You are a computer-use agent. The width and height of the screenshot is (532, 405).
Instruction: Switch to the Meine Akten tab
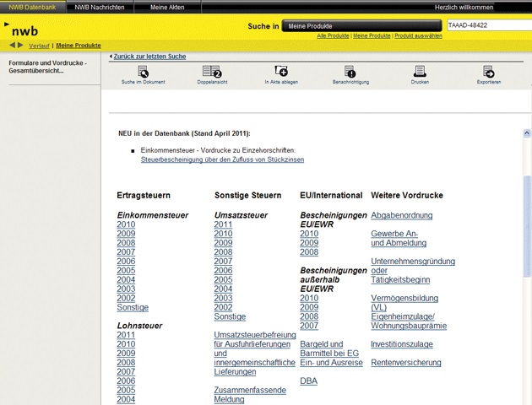pyautogui.click(x=166, y=7)
